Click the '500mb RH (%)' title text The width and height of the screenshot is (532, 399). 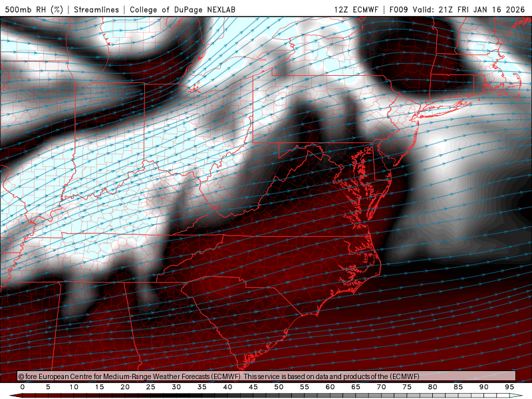[34, 9]
